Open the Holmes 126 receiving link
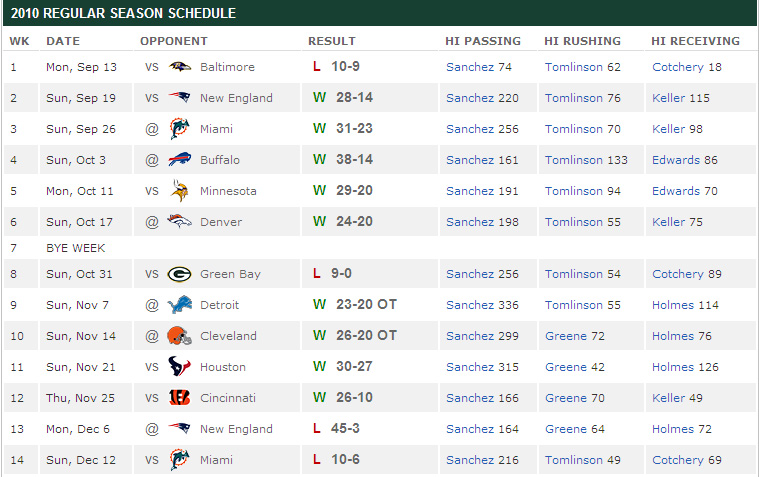Image resolution: width=759 pixels, height=477 pixels. tap(685, 367)
